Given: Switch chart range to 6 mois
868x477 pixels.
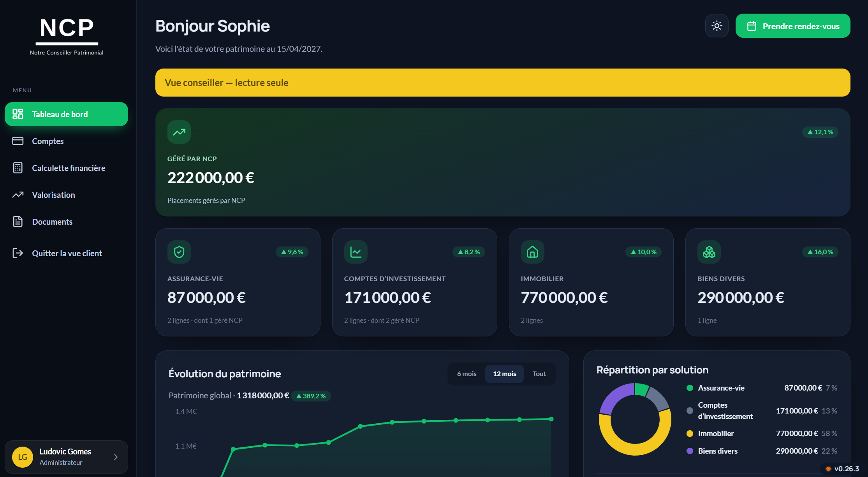Looking at the screenshot, I should pyautogui.click(x=467, y=374).
